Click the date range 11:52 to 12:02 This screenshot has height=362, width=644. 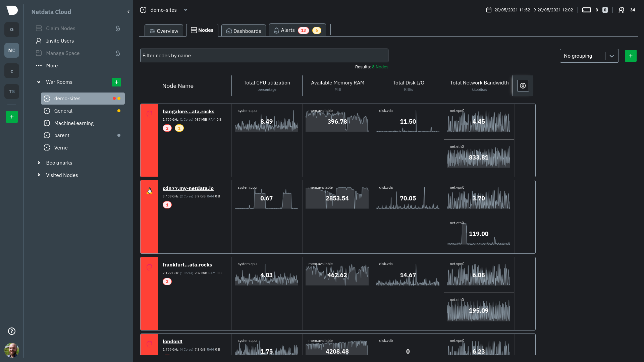534,10
